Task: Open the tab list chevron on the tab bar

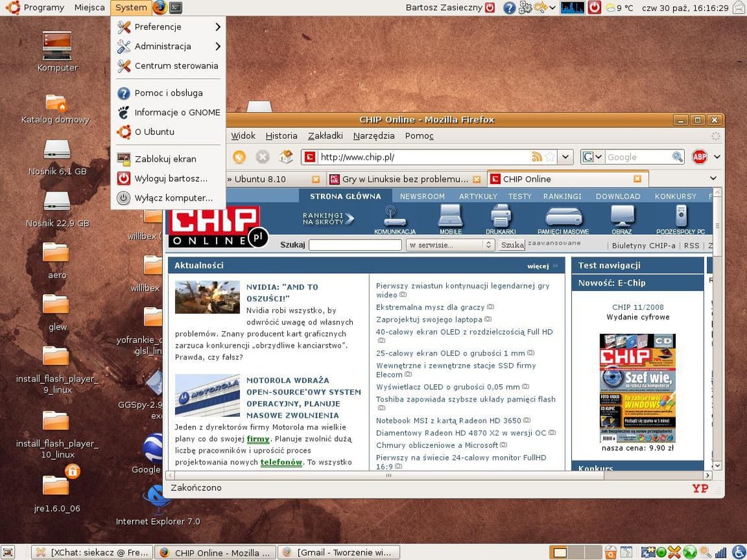Action: click(x=712, y=178)
